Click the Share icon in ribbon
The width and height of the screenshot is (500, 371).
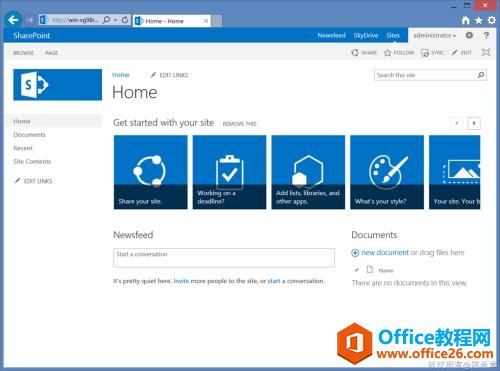coord(355,53)
